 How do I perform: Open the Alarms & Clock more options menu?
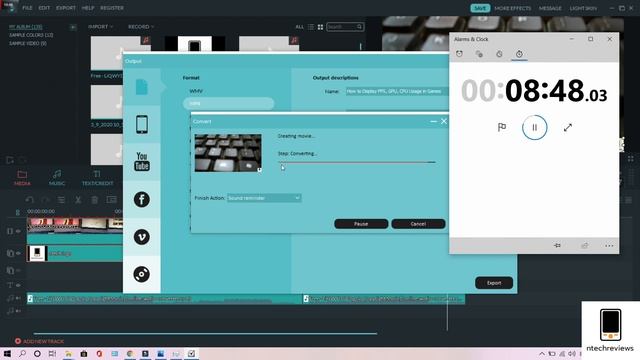tap(609, 246)
